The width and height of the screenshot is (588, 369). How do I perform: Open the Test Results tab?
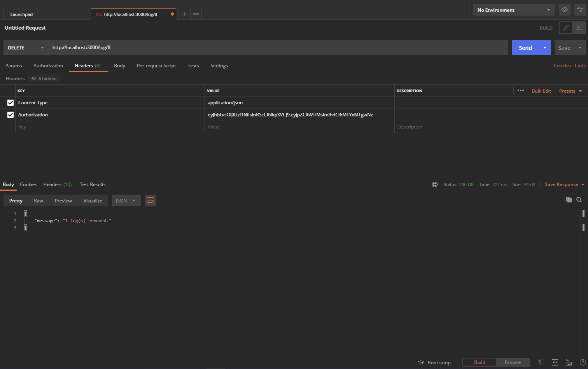tap(93, 184)
